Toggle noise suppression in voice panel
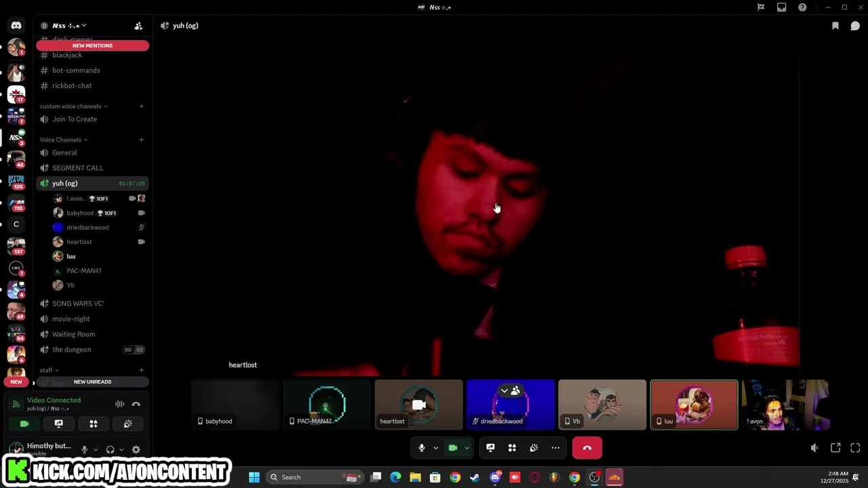 [119, 404]
